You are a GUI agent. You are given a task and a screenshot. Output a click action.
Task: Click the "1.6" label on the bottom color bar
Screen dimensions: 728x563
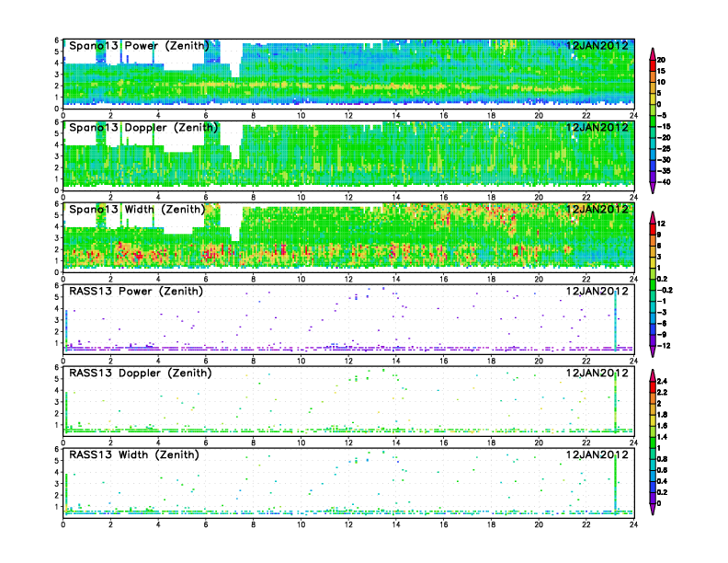[x=662, y=426]
